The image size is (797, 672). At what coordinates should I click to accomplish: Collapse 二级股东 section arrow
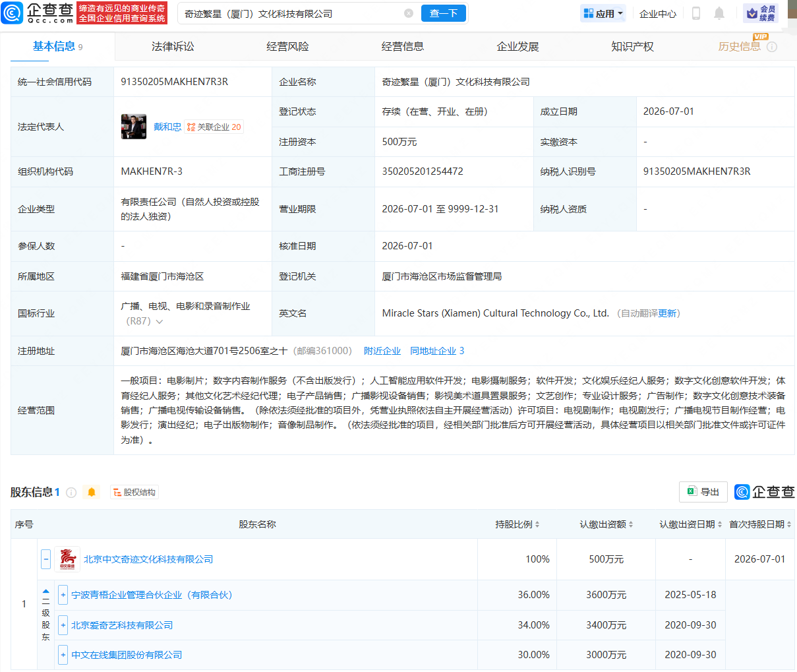(x=45, y=592)
